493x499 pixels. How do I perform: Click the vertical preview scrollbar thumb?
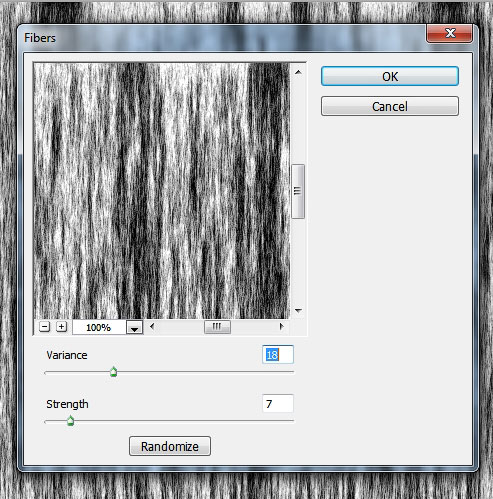point(298,191)
